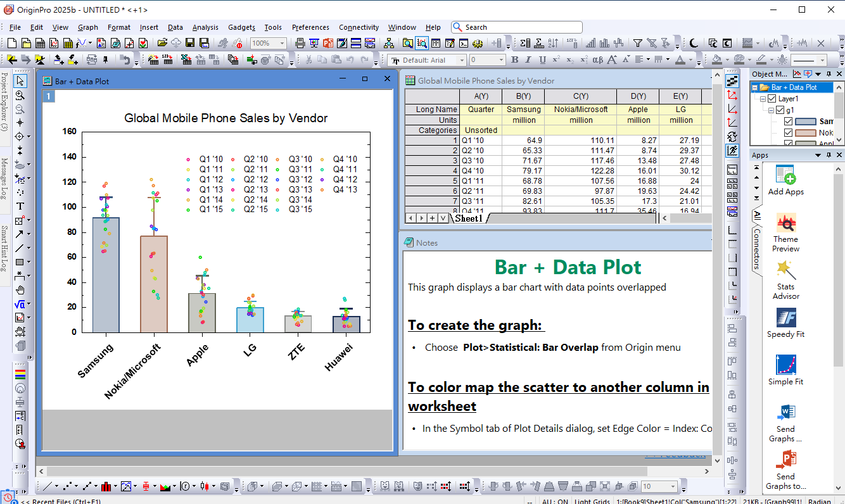The height and width of the screenshot is (504, 845).
Task: Select the Text tool
Action: pyautogui.click(x=20, y=206)
